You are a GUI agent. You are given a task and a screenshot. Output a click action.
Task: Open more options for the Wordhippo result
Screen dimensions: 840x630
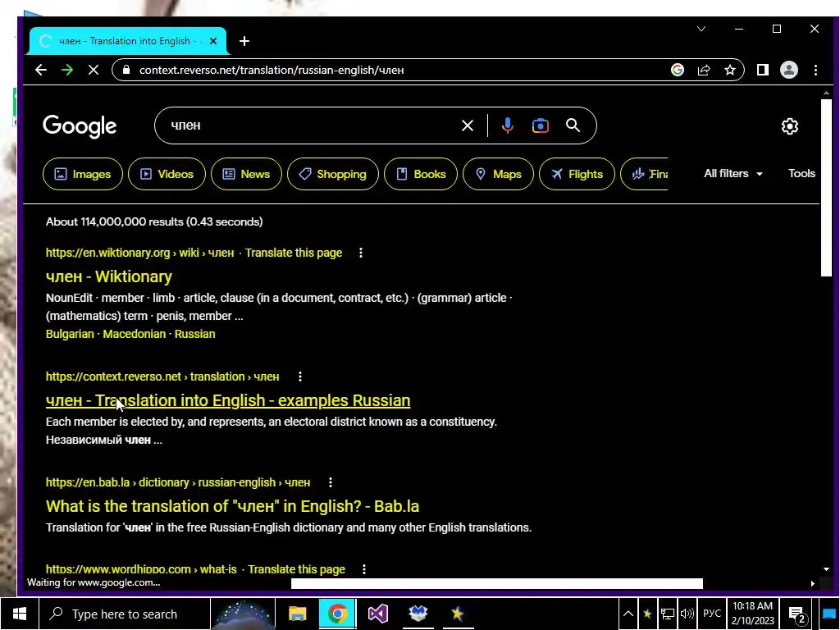tap(363, 569)
